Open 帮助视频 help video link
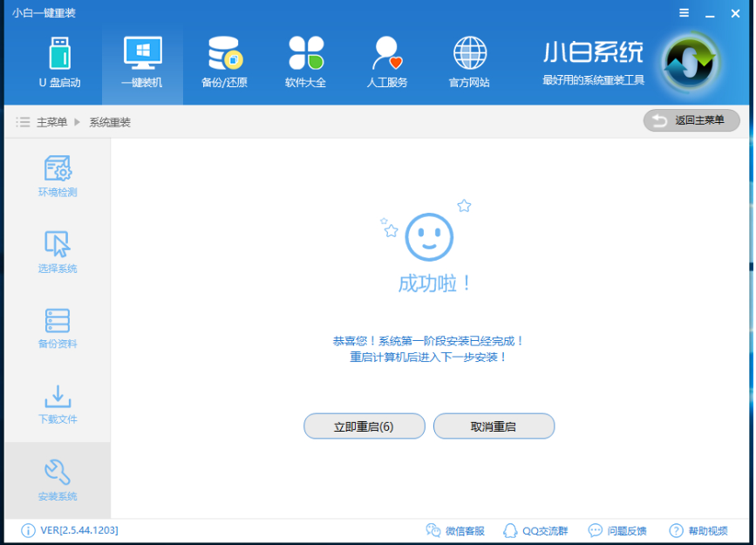 tap(698, 530)
